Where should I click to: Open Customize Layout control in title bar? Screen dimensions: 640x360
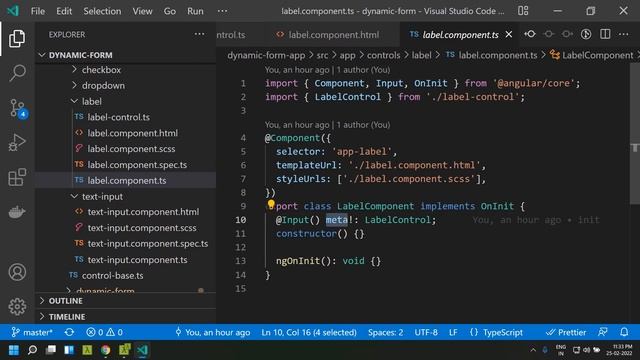click(523, 11)
